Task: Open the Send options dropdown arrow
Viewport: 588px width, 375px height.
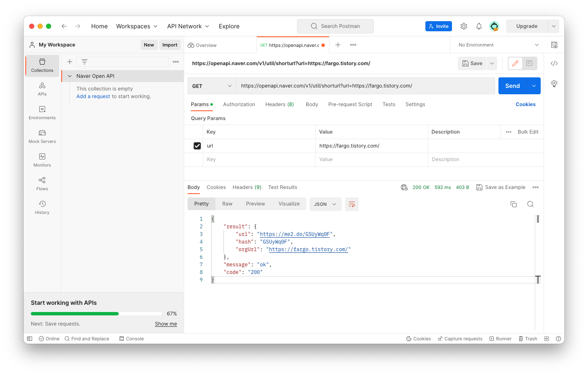Action: [x=534, y=86]
